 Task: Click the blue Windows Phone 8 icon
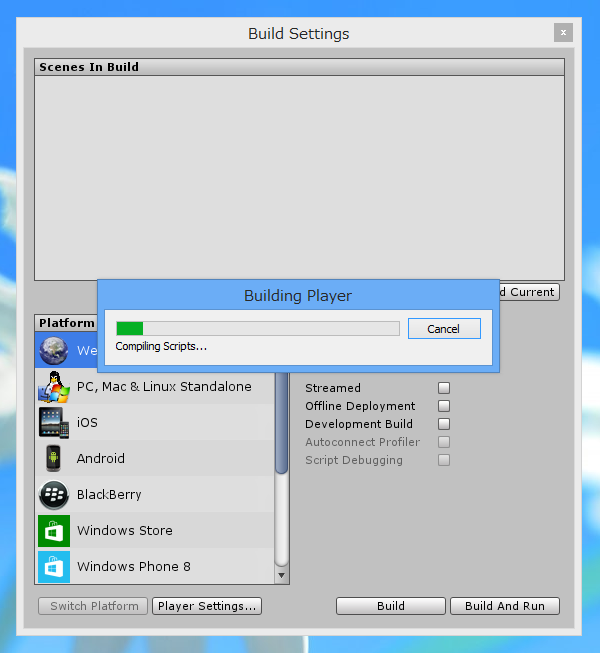[54, 567]
